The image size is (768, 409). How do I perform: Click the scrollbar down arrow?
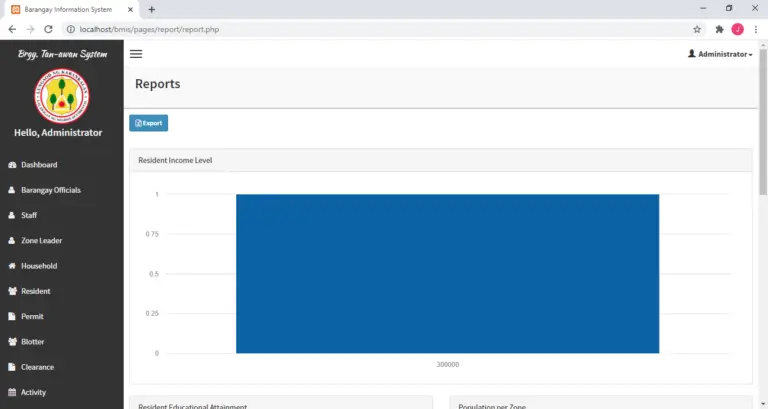[x=763, y=404]
